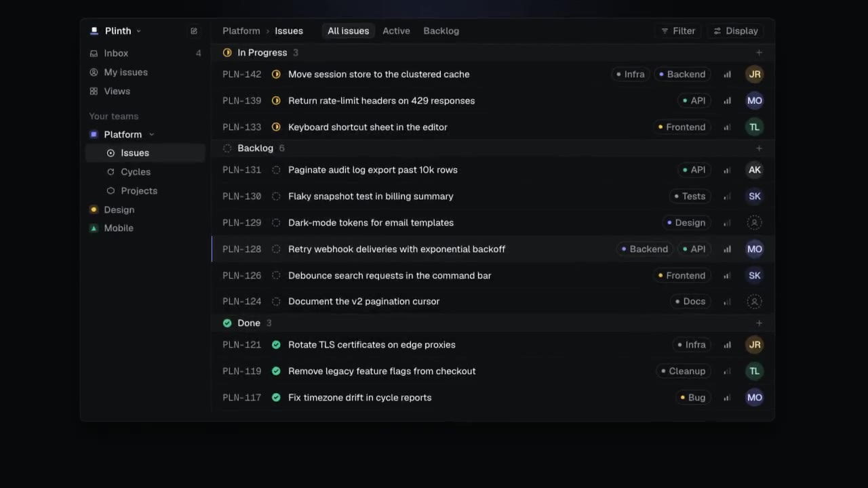The width and height of the screenshot is (868, 488).
Task: Click the Filter button
Action: [x=678, y=31]
